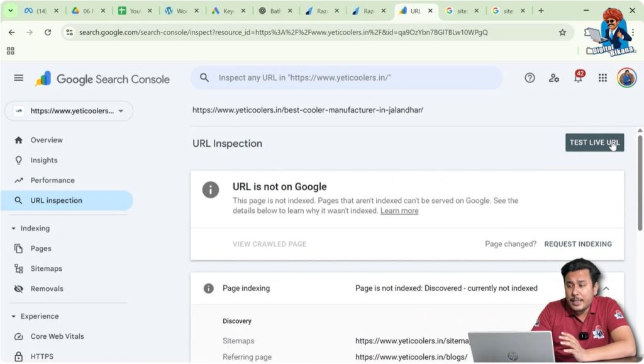Close the active URL tab
644x364 pixels.
[x=430, y=11]
